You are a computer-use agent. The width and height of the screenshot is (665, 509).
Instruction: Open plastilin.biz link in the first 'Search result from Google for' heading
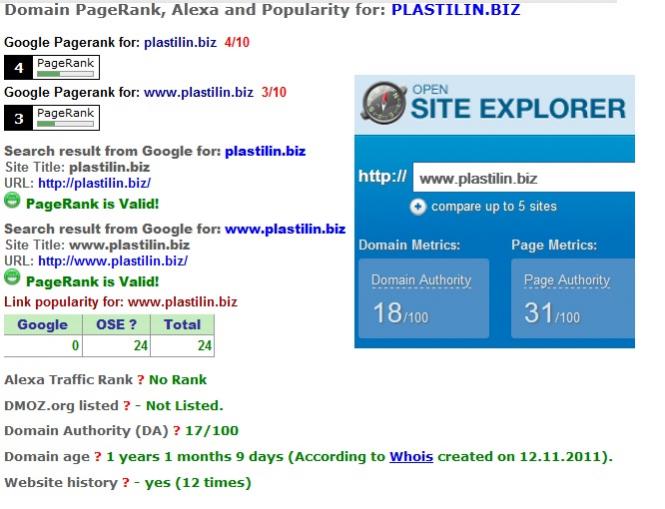point(265,151)
